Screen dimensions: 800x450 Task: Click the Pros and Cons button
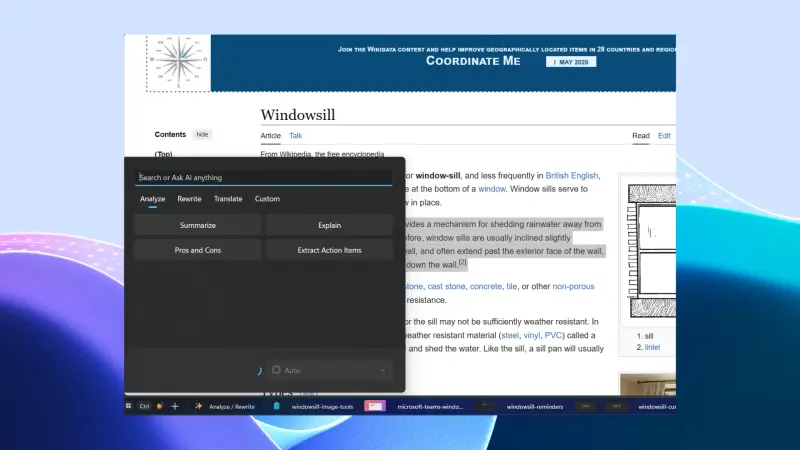point(198,250)
